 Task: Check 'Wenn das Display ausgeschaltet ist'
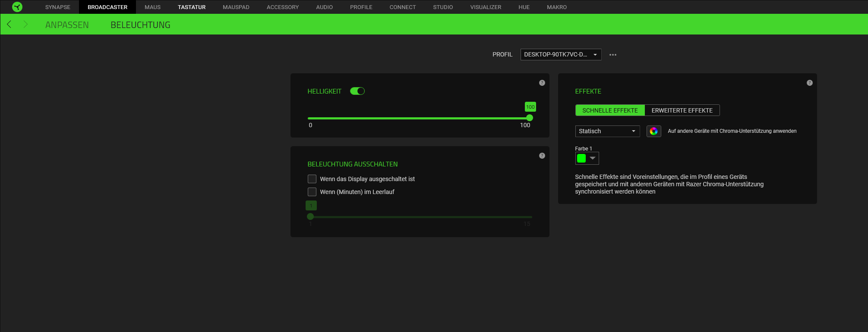click(x=312, y=179)
